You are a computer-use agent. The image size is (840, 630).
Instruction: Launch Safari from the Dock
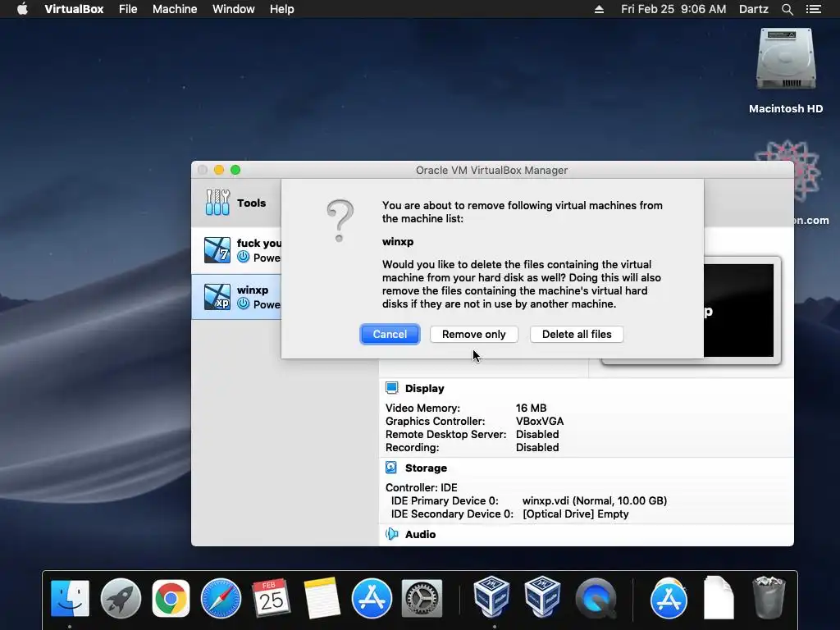(221, 598)
